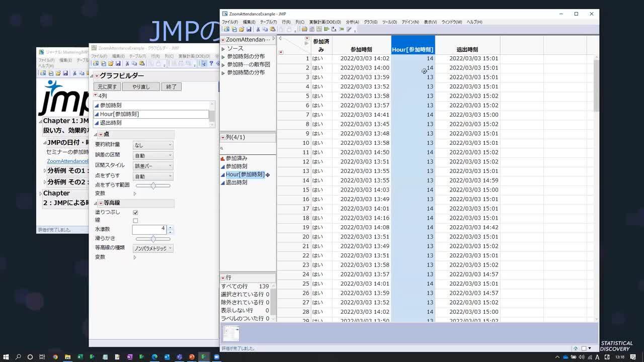The width and height of the screenshot is (644, 362).
Task: Click Tables Summary icon in main data toolbar
Action: click(304, 29)
